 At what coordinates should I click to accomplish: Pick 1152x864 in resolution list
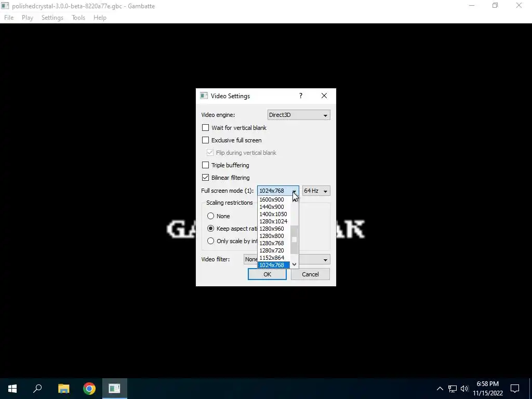pyautogui.click(x=274, y=258)
